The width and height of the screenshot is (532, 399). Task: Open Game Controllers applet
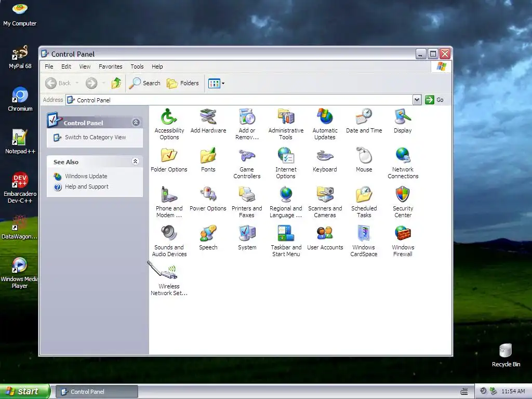click(x=247, y=163)
